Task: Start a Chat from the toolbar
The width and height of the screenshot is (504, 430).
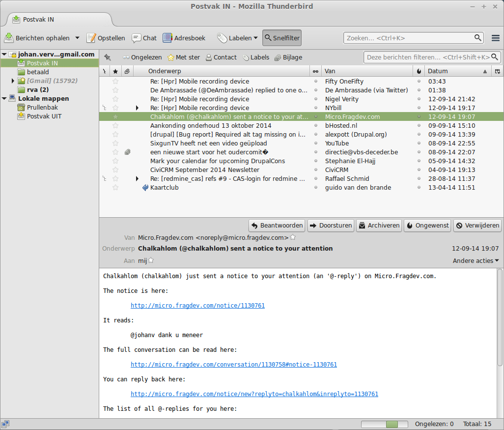Action: pos(144,38)
